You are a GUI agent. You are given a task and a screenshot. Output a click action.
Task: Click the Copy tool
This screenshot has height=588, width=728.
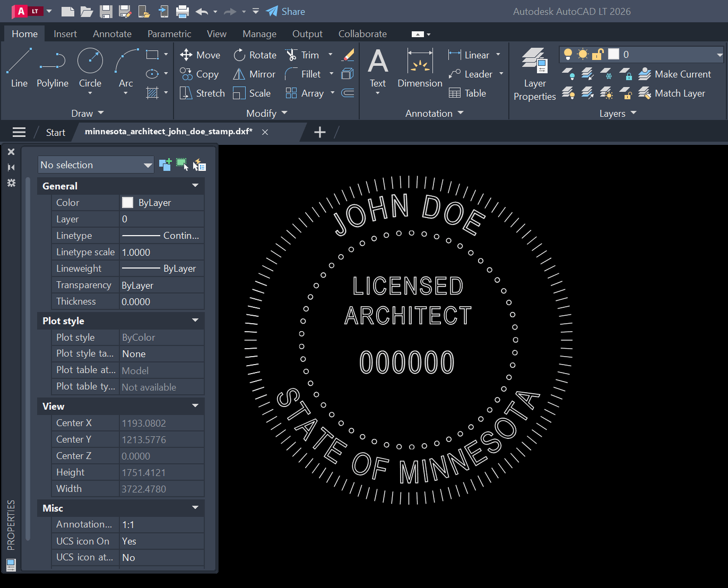point(199,74)
